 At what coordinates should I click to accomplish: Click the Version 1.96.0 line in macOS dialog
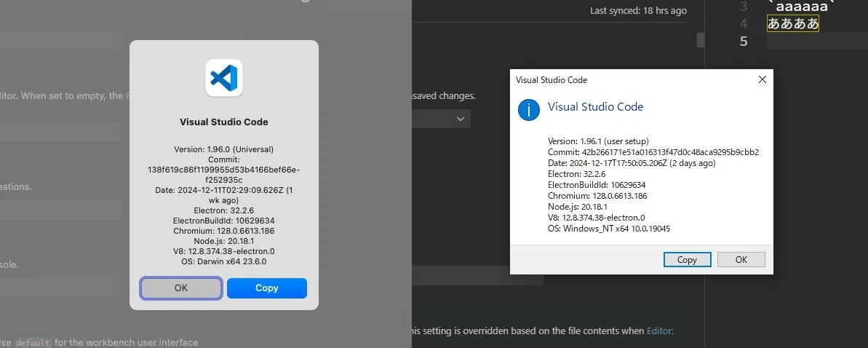click(x=224, y=149)
